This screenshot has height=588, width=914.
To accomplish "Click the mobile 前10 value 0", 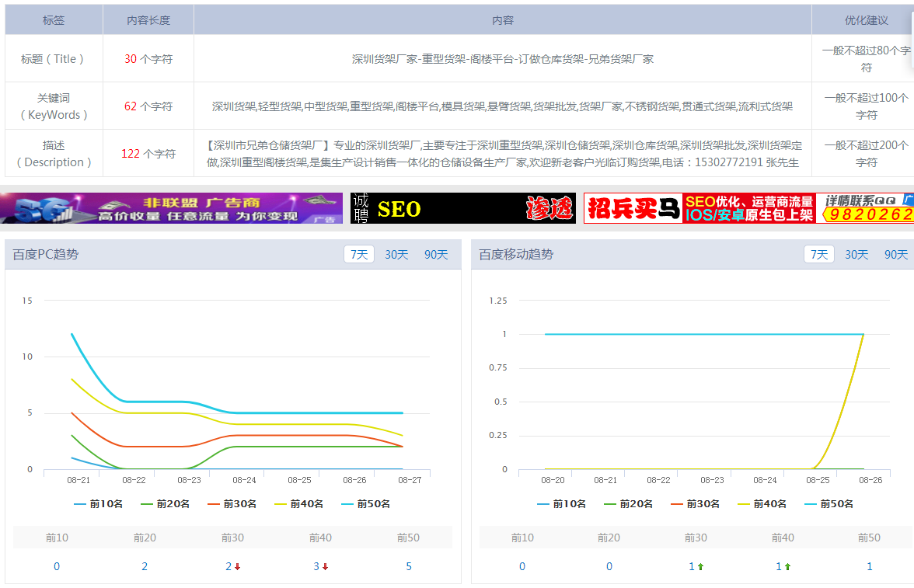I will pyautogui.click(x=522, y=566).
